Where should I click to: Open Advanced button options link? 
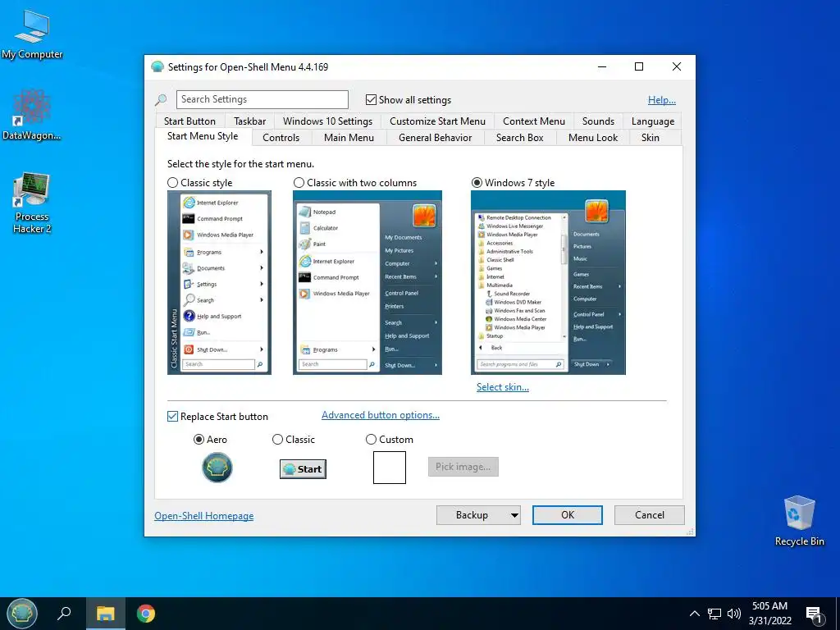pos(381,415)
